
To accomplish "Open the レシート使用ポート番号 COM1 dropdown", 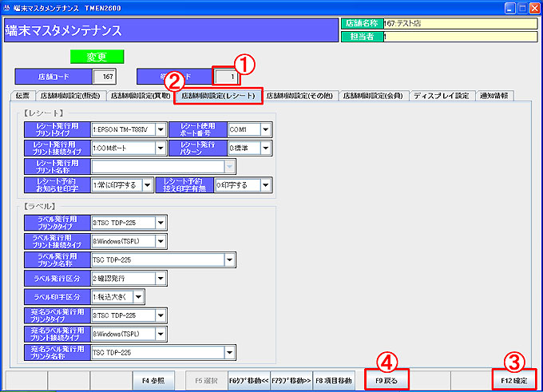I will [266, 130].
